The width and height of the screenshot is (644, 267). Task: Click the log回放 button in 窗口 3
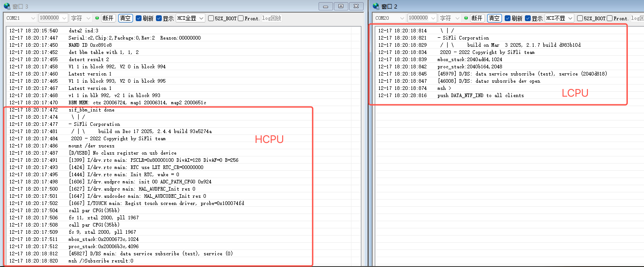[x=271, y=18]
